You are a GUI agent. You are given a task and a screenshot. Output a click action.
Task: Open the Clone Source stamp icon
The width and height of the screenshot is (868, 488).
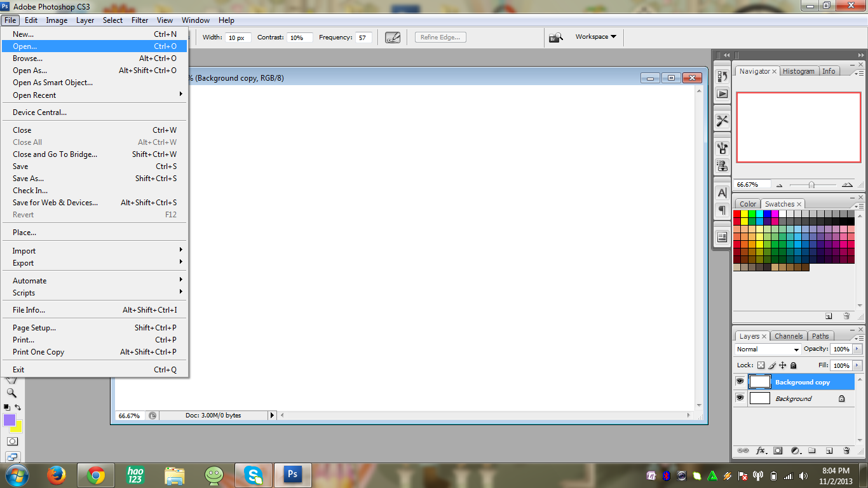tap(722, 166)
